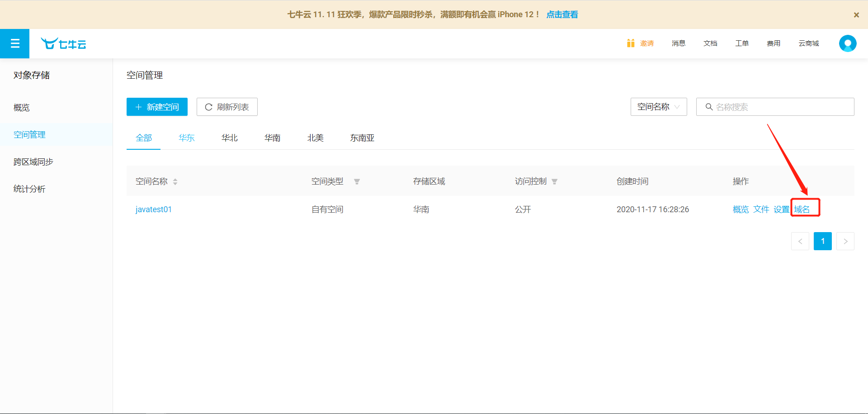Click the 2020-11-17 16:28:26 cell
Screen dimensions: 868x414
[653, 209]
